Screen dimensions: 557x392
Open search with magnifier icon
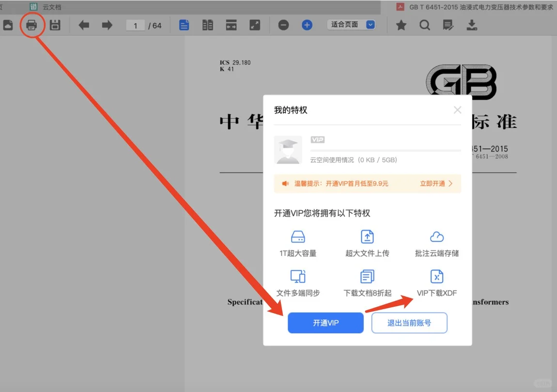(x=424, y=25)
